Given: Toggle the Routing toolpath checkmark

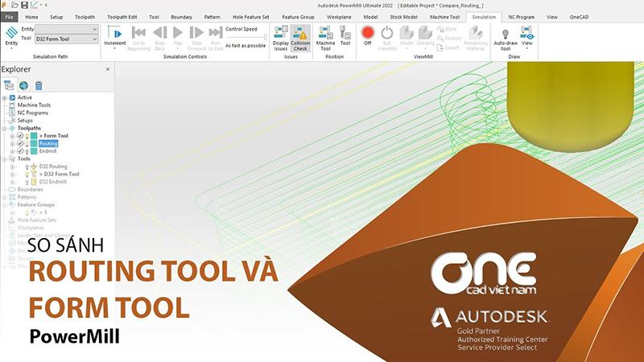Looking at the screenshot, I should [19, 144].
